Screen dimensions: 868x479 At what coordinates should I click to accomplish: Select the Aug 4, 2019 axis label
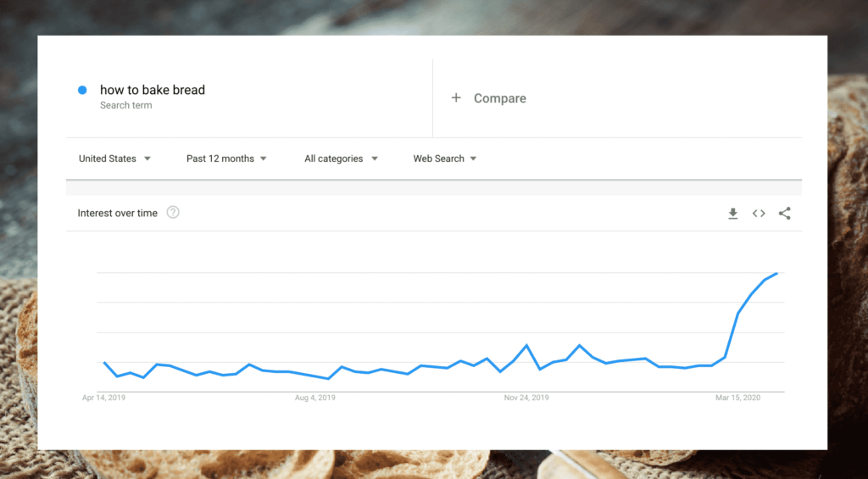click(x=315, y=398)
